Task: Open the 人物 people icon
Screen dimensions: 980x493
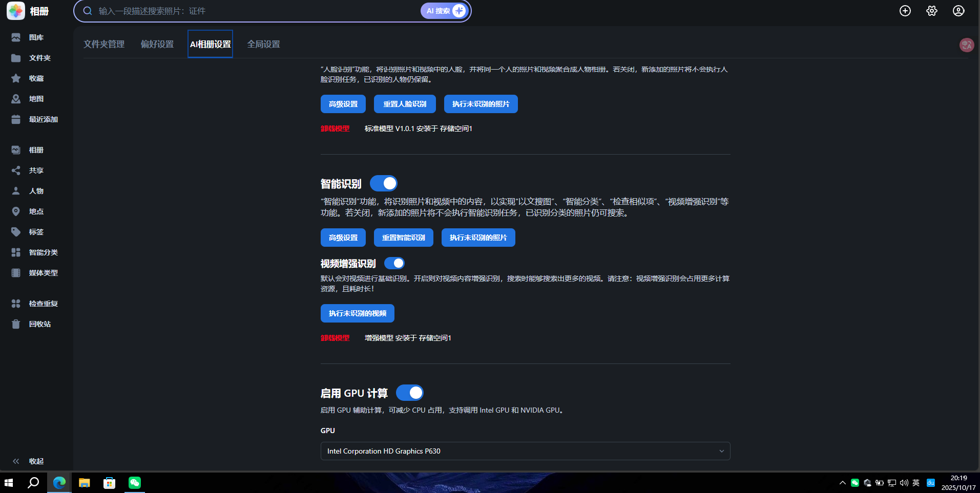Action: [16, 191]
